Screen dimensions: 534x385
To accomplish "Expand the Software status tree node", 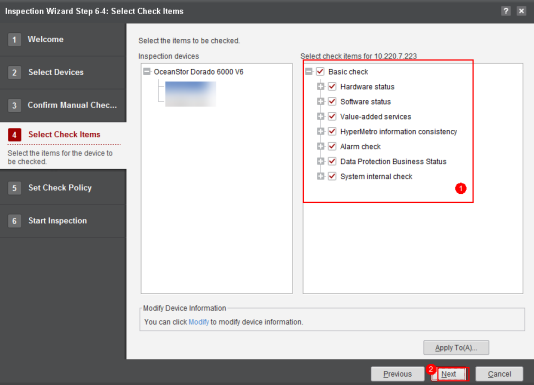I will [x=320, y=102].
